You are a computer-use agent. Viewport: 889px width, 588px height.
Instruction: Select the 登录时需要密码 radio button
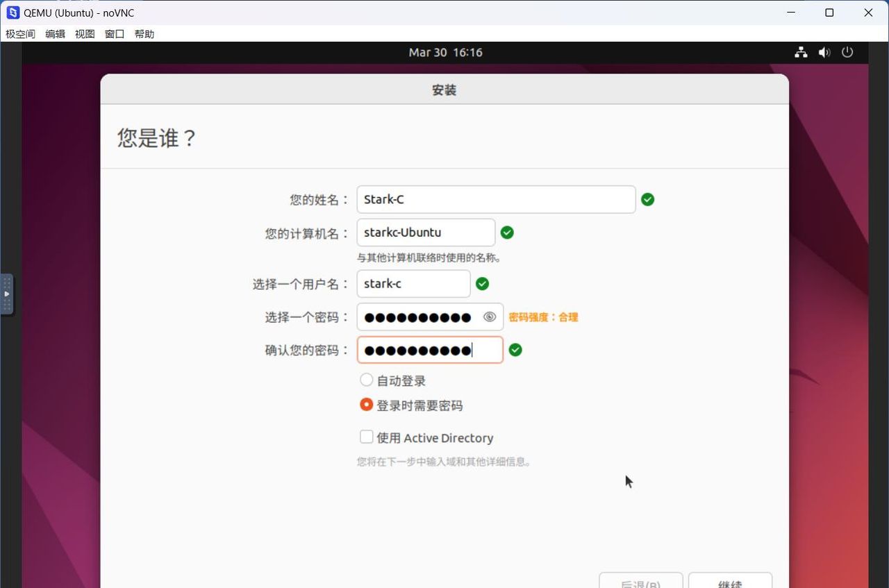pyautogui.click(x=366, y=404)
